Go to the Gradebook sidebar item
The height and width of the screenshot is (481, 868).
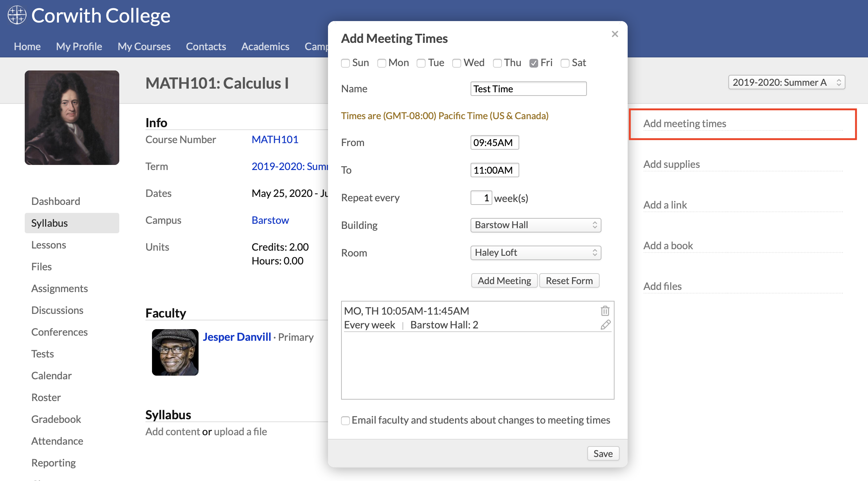pos(56,419)
